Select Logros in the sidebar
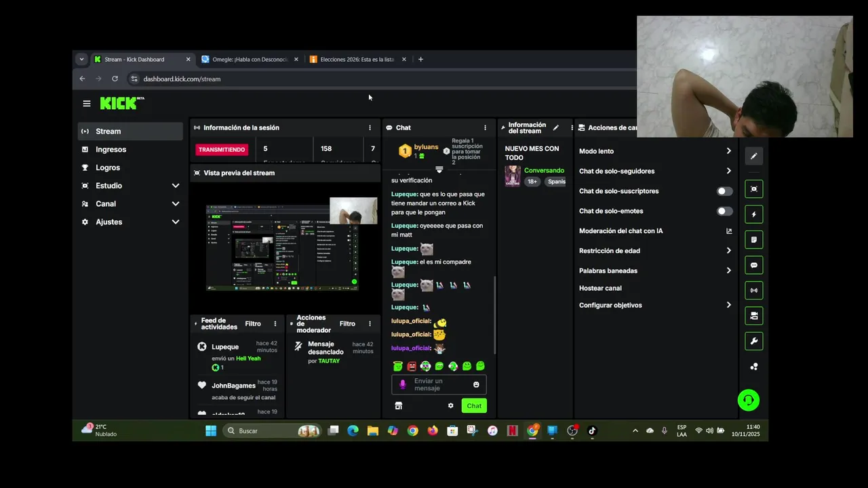 click(x=130, y=167)
